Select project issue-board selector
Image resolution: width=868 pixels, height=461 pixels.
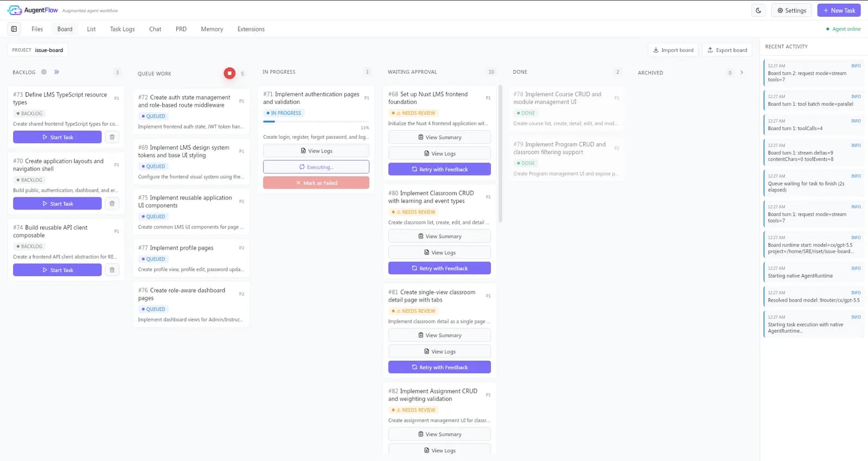[37, 50]
